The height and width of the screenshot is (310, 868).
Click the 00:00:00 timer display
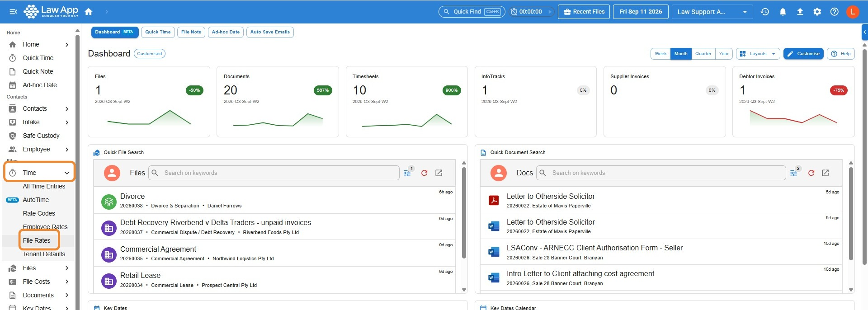click(530, 12)
